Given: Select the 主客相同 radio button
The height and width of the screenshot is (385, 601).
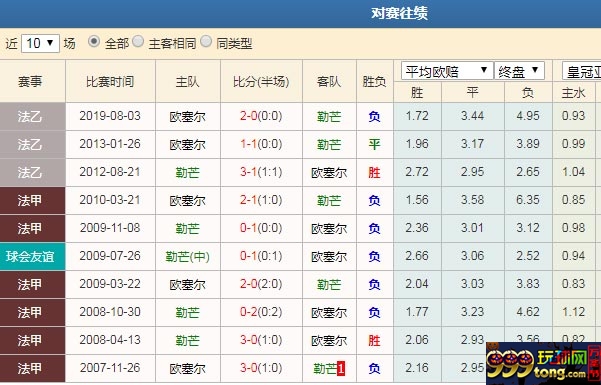Looking at the screenshot, I should (x=138, y=41).
